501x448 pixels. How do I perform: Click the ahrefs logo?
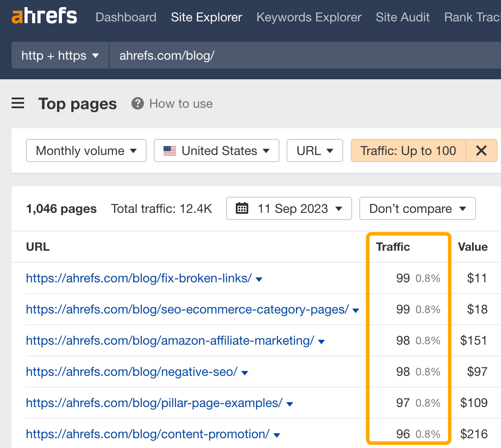pos(44,16)
